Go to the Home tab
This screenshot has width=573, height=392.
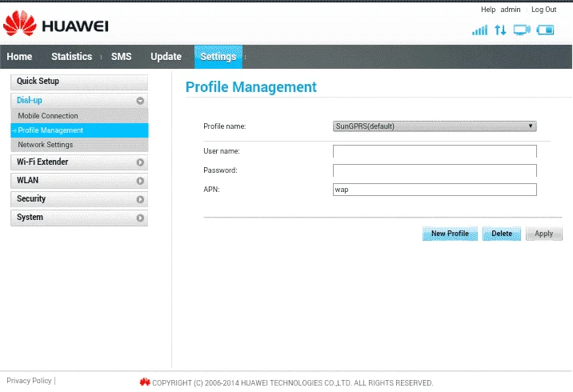coord(19,57)
